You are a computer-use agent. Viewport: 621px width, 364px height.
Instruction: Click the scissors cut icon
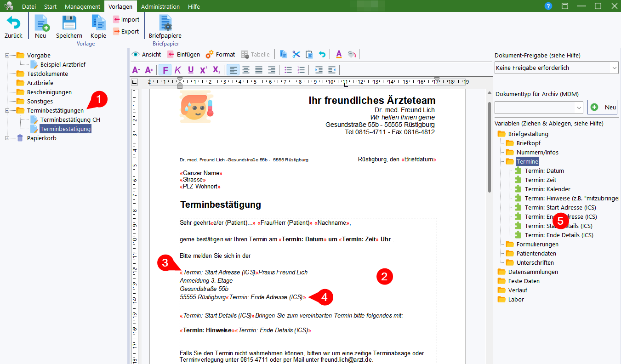click(296, 54)
